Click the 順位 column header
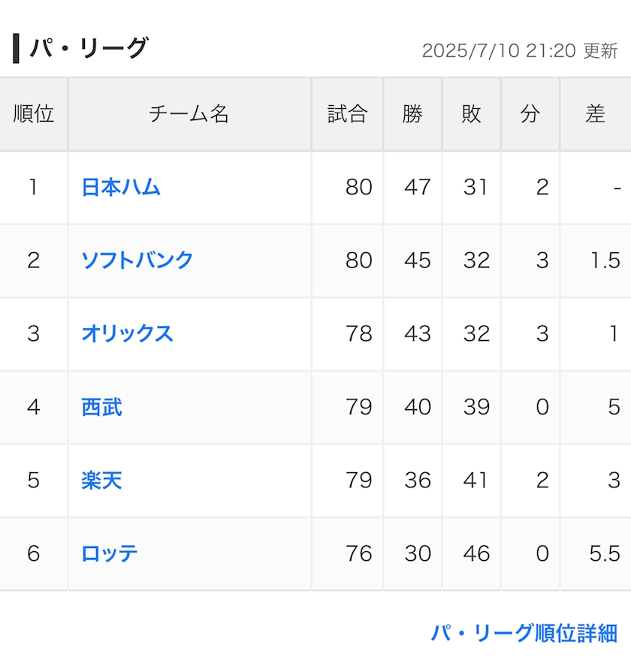631x672 pixels. [34, 114]
